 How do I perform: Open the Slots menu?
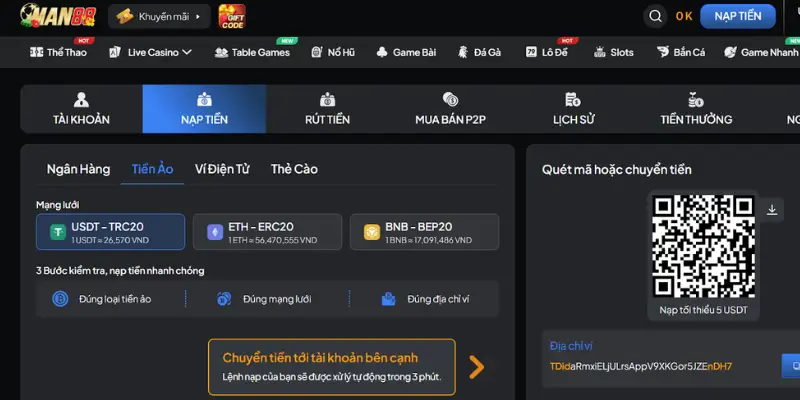coord(614,52)
